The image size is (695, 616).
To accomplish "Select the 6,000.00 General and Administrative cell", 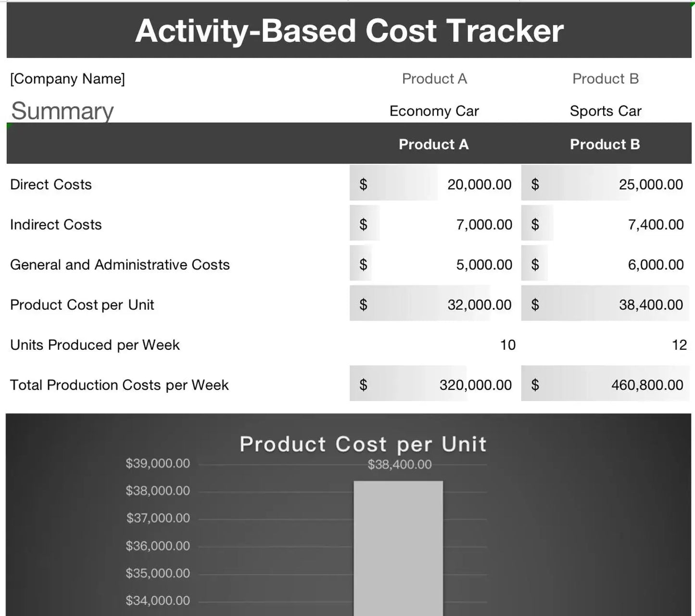I will coord(655,265).
